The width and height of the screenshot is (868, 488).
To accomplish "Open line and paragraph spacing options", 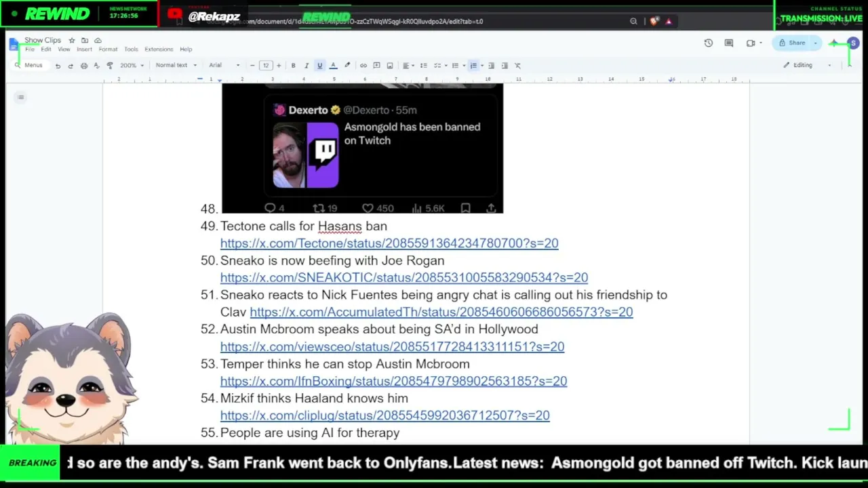I will [423, 66].
